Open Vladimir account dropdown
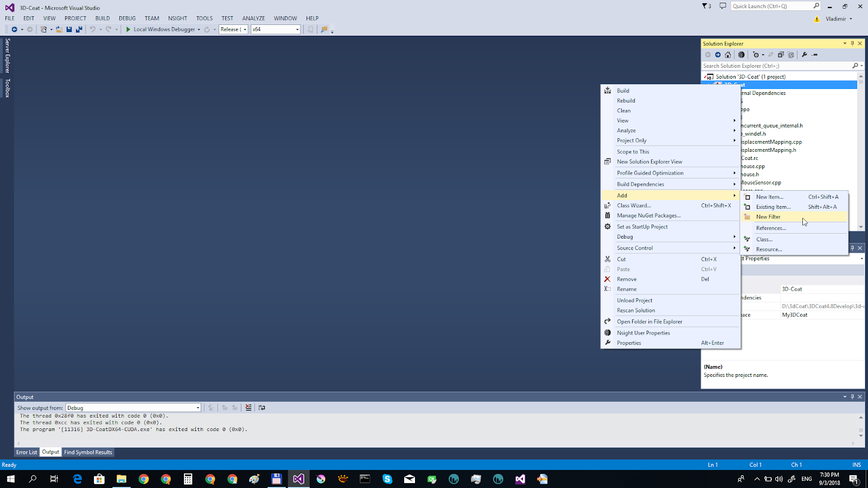The width and height of the screenshot is (868, 488). (839, 19)
